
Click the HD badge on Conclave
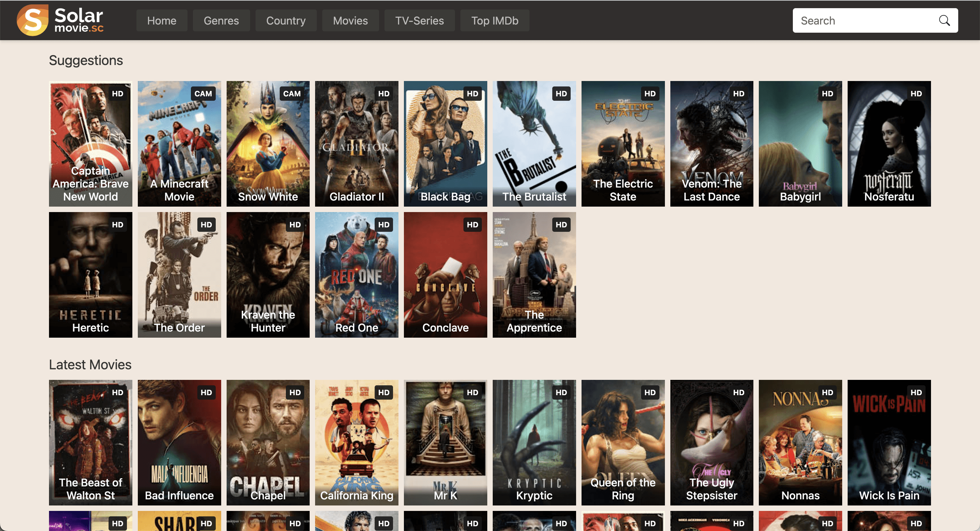point(473,225)
